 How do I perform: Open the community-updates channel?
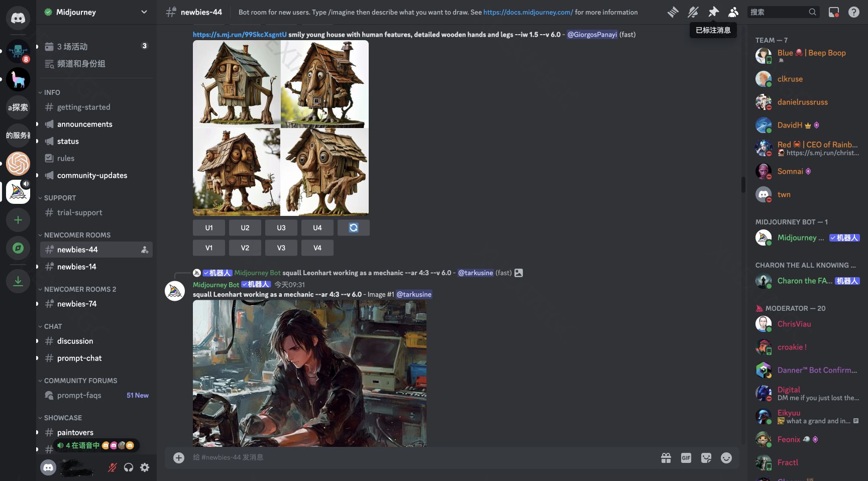pyautogui.click(x=96, y=175)
